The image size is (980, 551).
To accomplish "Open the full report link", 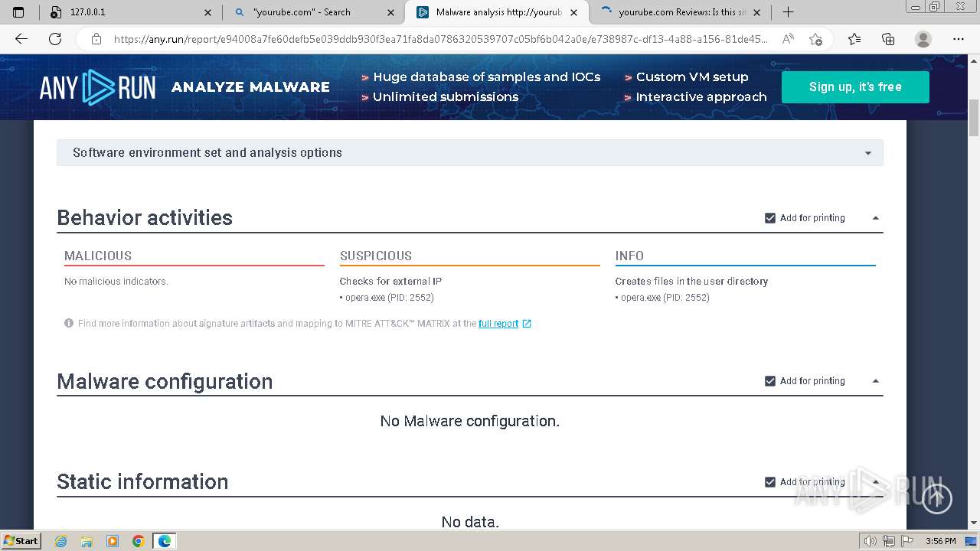I will pos(498,324).
